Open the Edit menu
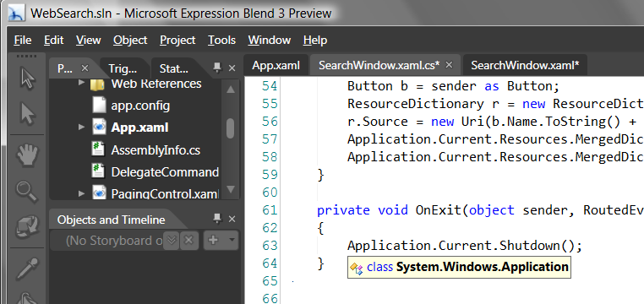The height and width of the screenshot is (304, 644). click(54, 41)
